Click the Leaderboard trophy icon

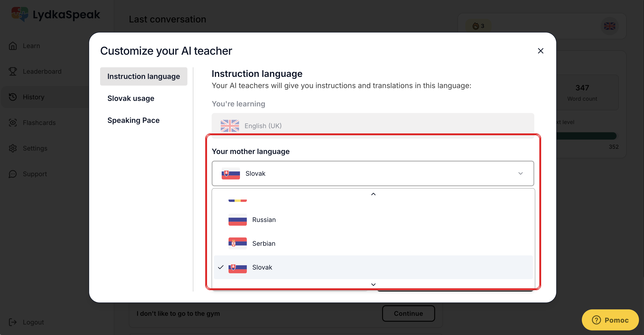coord(13,71)
